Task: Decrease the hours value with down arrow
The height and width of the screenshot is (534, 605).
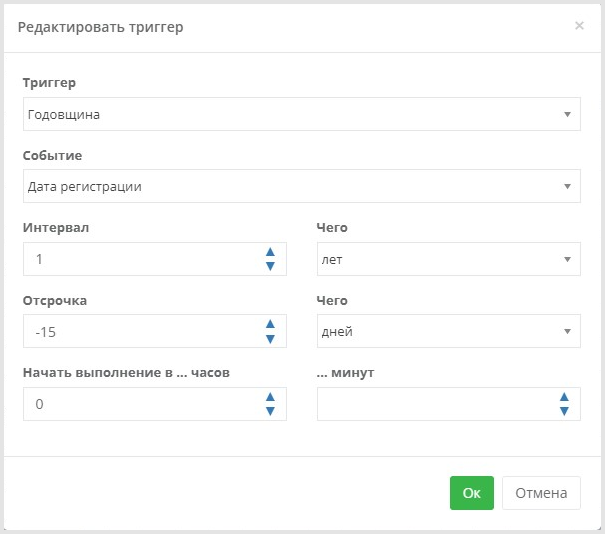Action: click(x=270, y=411)
